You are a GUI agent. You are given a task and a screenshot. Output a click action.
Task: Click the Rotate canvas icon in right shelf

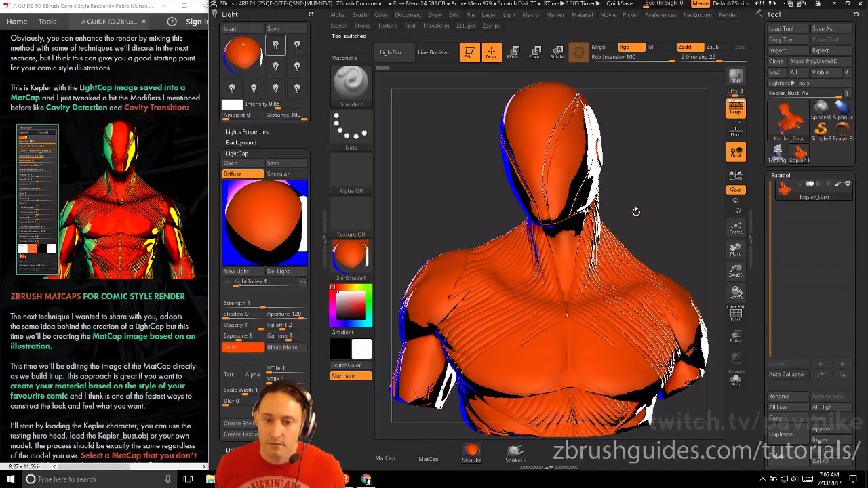click(x=736, y=293)
